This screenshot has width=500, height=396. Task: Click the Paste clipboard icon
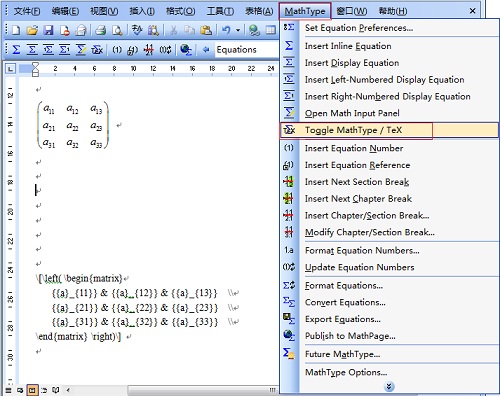tap(206, 31)
